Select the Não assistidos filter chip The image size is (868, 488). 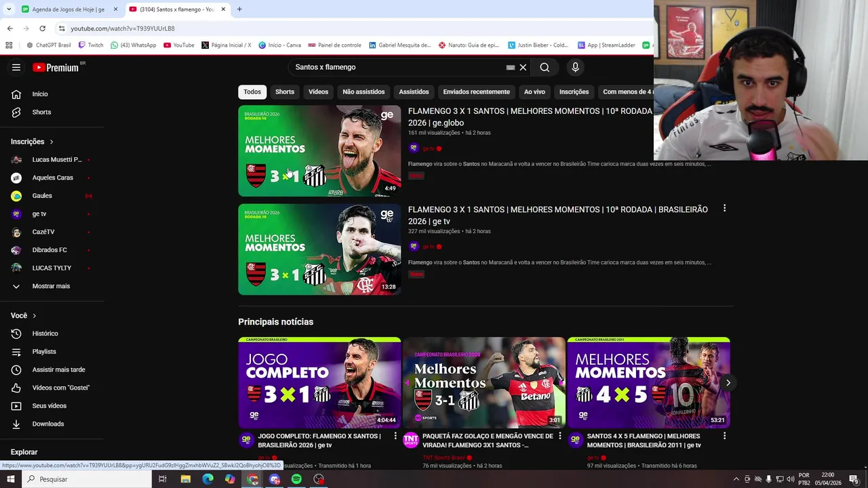tap(363, 91)
